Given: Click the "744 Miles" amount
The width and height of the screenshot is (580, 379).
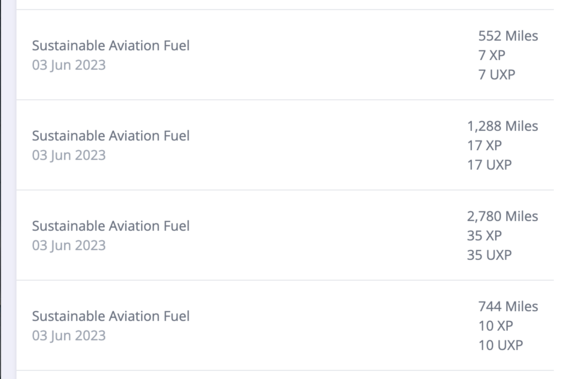Looking at the screenshot, I should pyautogui.click(x=508, y=307).
